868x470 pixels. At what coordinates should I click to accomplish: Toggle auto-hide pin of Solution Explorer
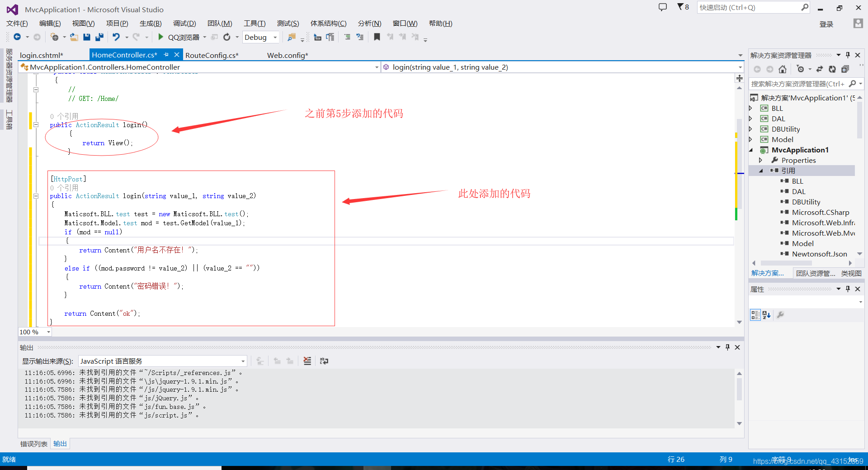[848, 55]
